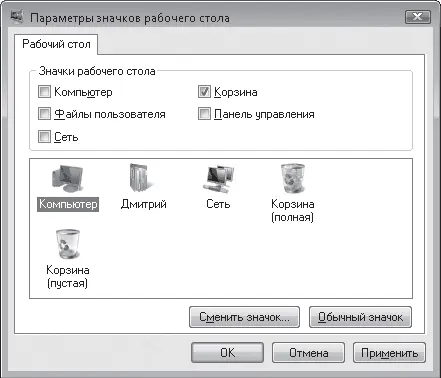
Task: Click the Обычный значок button
Action: (360, 317)
